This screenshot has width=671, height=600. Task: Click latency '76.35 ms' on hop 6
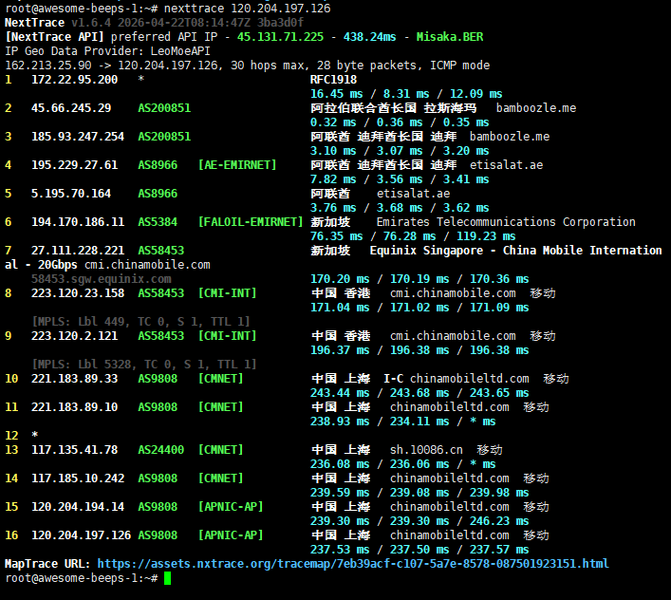coord(336,236)
